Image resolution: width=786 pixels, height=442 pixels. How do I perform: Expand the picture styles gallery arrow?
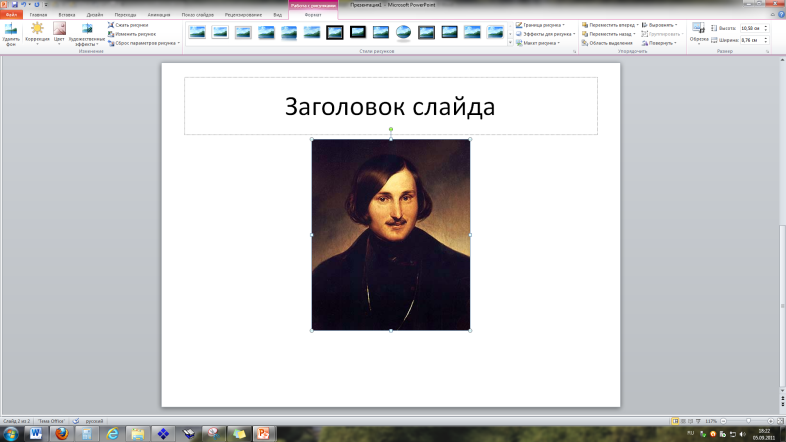(510, 43)
